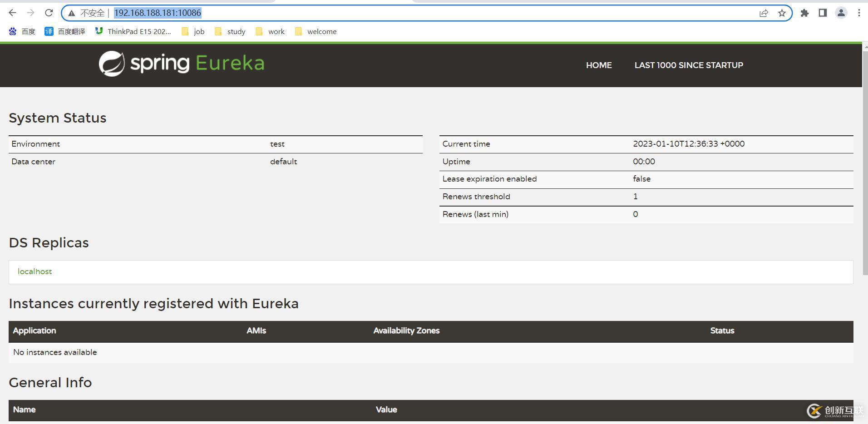Open LAST 1000 SINCE STARTUP
868x424 pixels.
(x=689, y=65)
